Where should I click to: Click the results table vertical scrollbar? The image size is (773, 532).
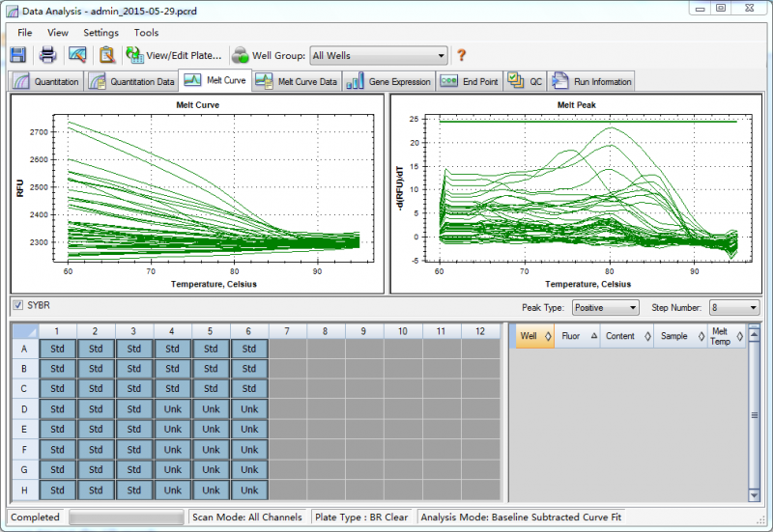click(x=754, y=413)
